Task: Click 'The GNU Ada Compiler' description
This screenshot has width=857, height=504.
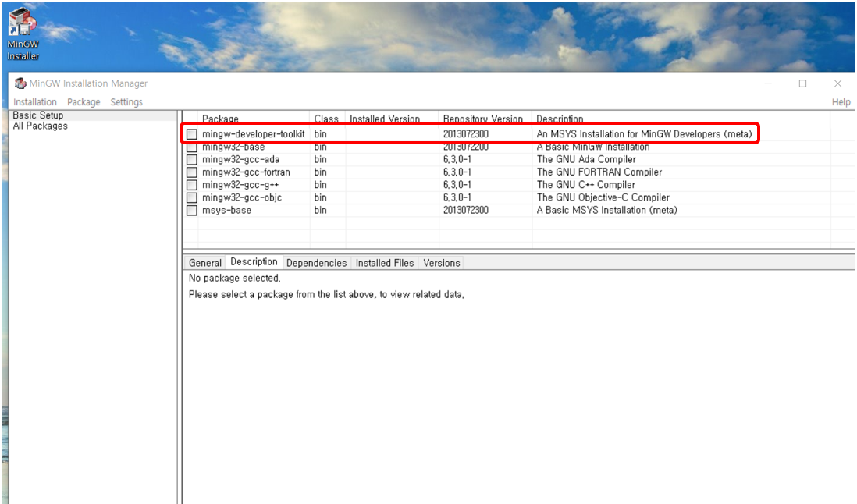Action: [x=586, y=159]
